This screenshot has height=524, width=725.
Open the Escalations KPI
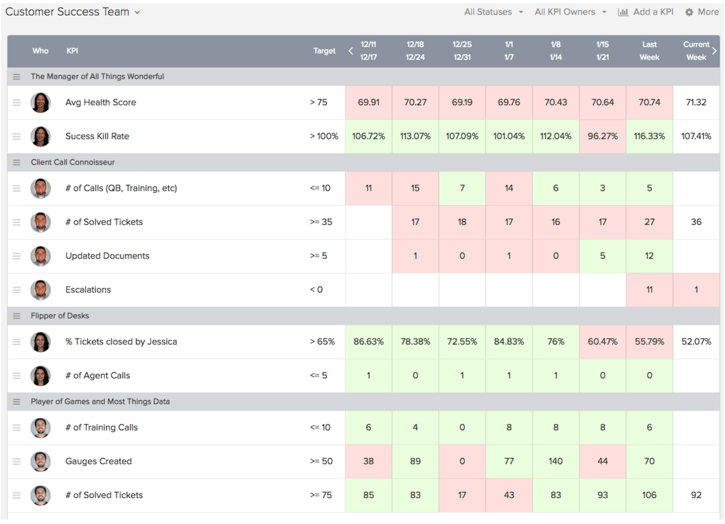(88, 290)
